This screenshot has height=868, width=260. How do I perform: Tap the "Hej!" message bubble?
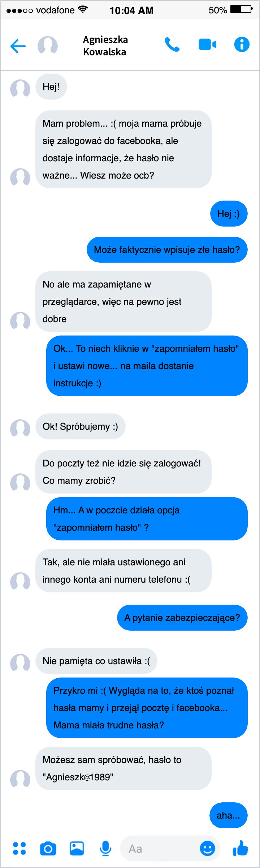(51, 87)
